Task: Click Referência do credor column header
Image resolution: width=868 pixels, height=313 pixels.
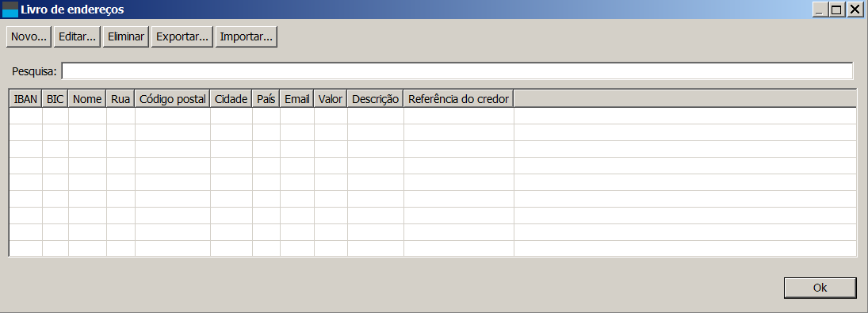Action: (x=459, y=99)
